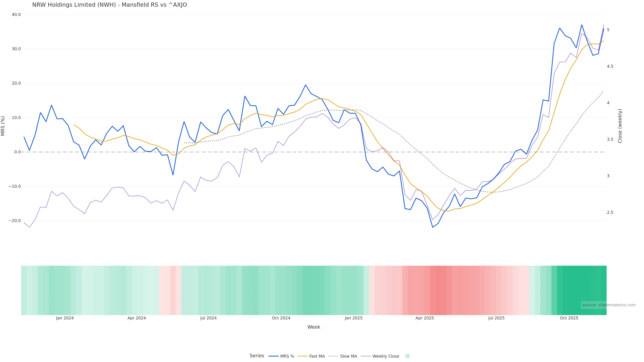644x362 pixels.
Task: Click the NRW Holdings chart title
Action: pos(110,5)
